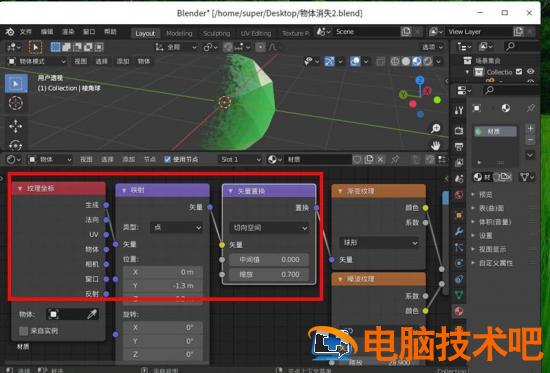Toggle show gizmo button in viewport header

coord(329,61)
